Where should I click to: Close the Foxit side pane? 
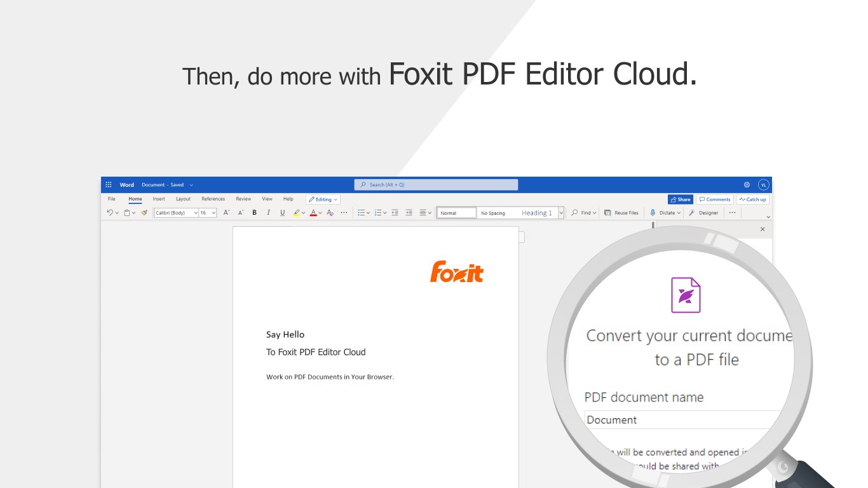click(x=763, y=229)
